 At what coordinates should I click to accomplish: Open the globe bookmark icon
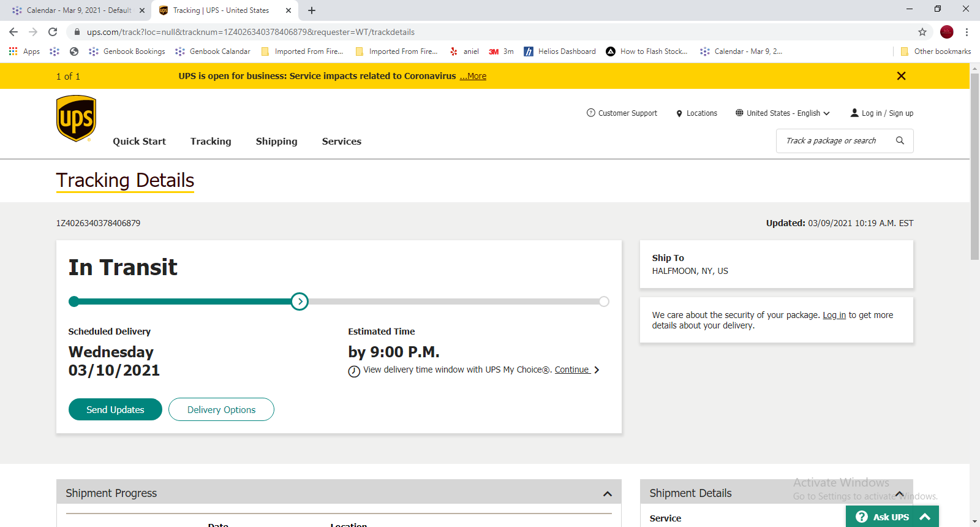[x=74, y=51]
